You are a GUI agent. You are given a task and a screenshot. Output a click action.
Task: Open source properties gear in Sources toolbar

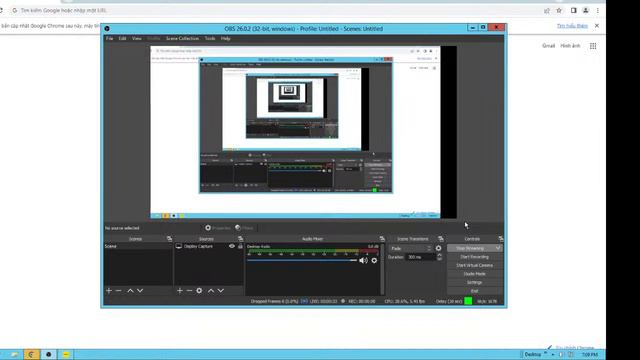(x=199, y=291)
